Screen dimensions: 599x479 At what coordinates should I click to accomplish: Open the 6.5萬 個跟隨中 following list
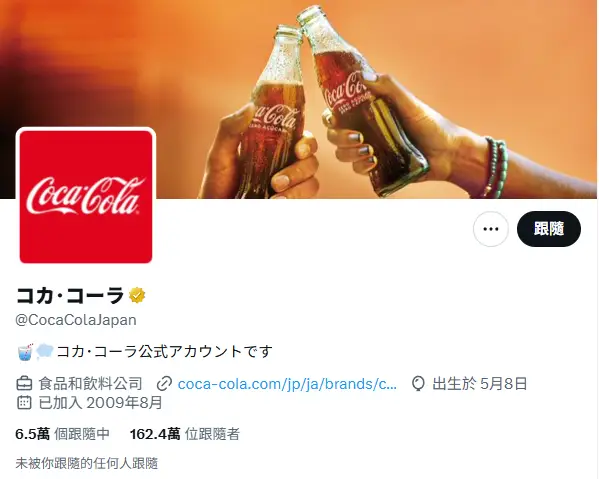[x=63, y=434]
